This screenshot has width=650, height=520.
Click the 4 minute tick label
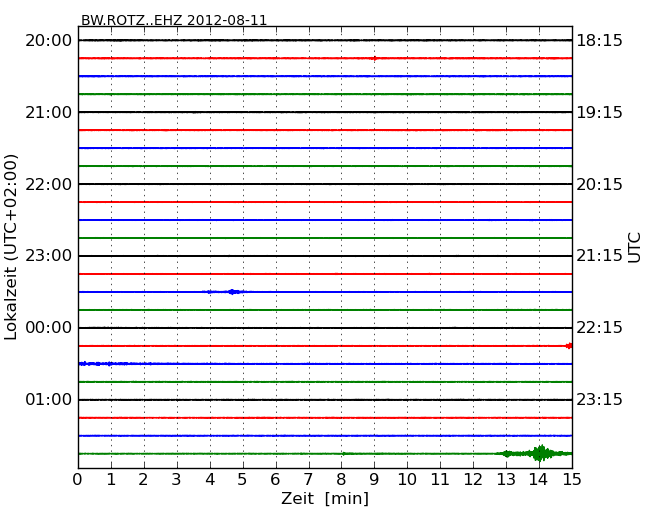point(210,480)
